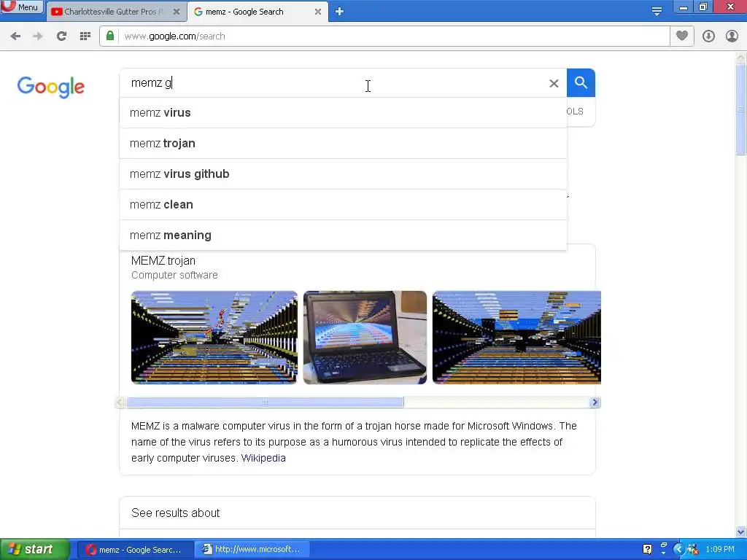Click the help question mark tray icon
The width and height of the screenshot is (747, 560).
tap(648, 550)
